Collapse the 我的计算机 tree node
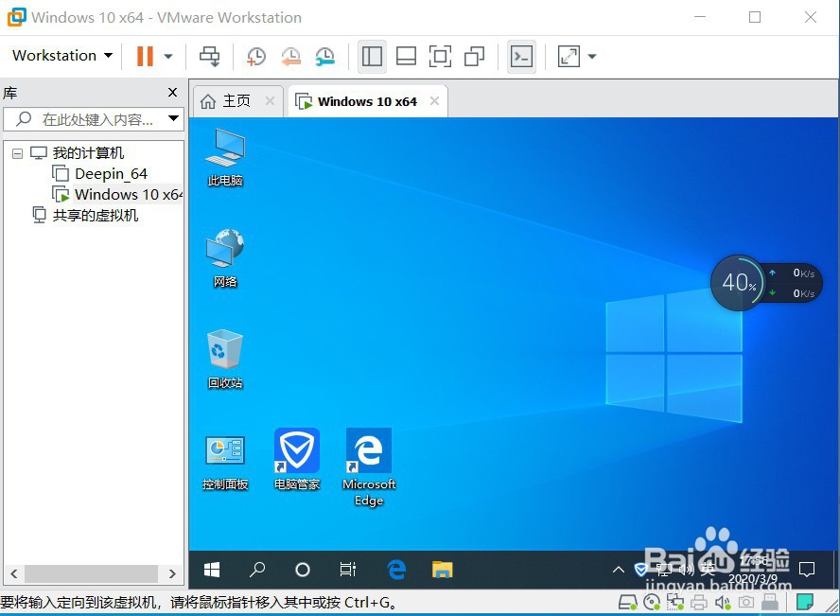This screenshot has width=840, height=616. [17, 152]
